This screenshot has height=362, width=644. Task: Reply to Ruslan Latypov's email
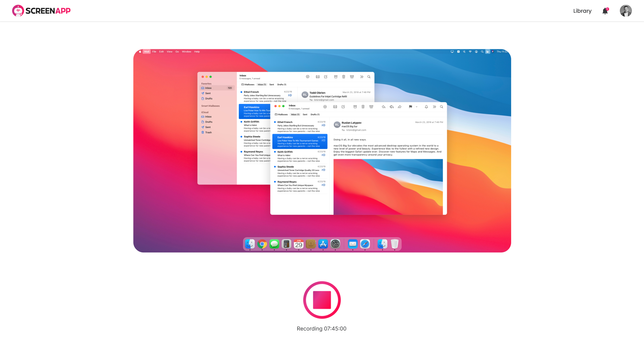click(383, 107)
